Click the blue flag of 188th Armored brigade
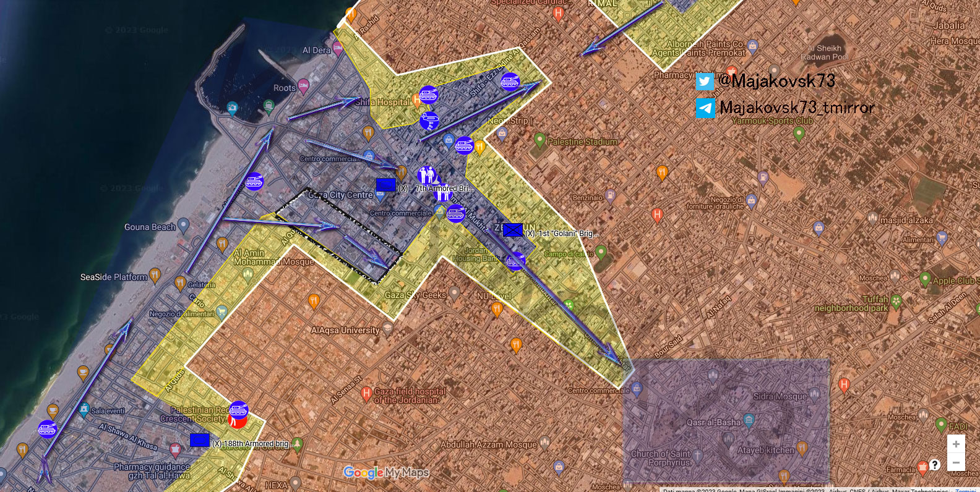This screenshot has width=980, height=492. tap(200, 440)
